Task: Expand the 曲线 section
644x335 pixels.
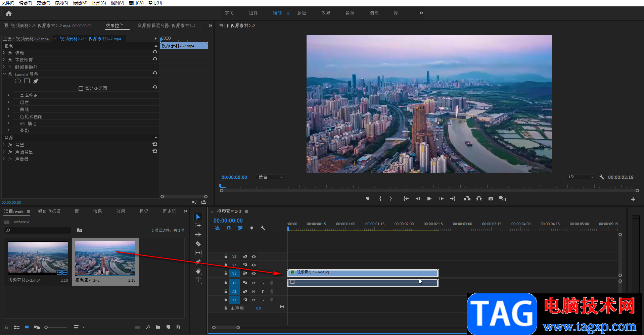Action: point(9,109)
